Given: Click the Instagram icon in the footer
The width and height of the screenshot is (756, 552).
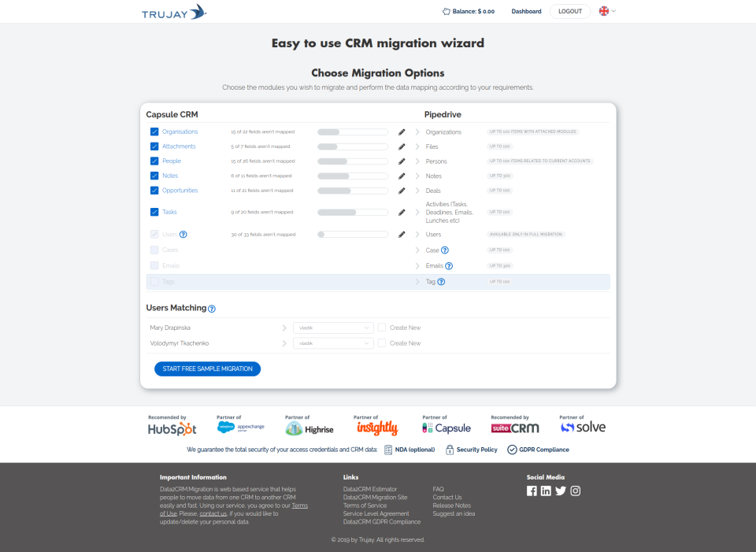Looking at the screenshot, I should point(575,491).
